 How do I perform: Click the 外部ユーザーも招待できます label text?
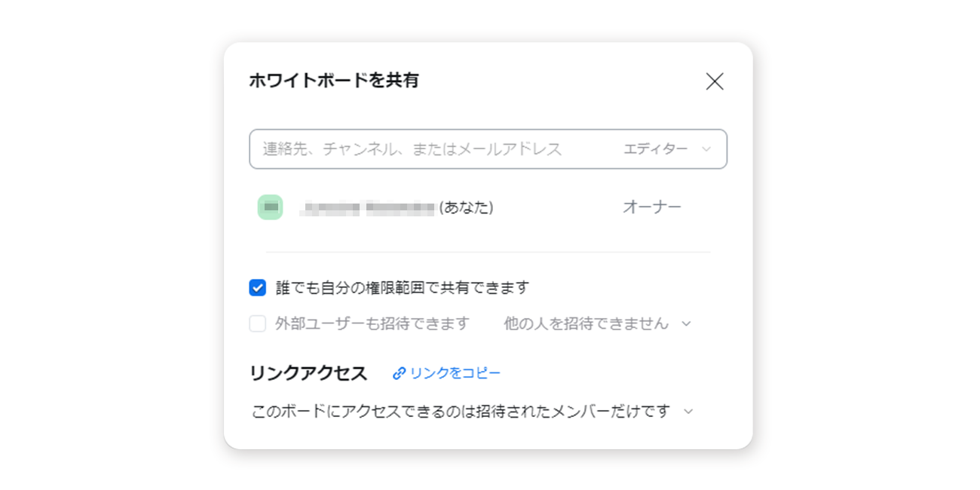point(372,323)
